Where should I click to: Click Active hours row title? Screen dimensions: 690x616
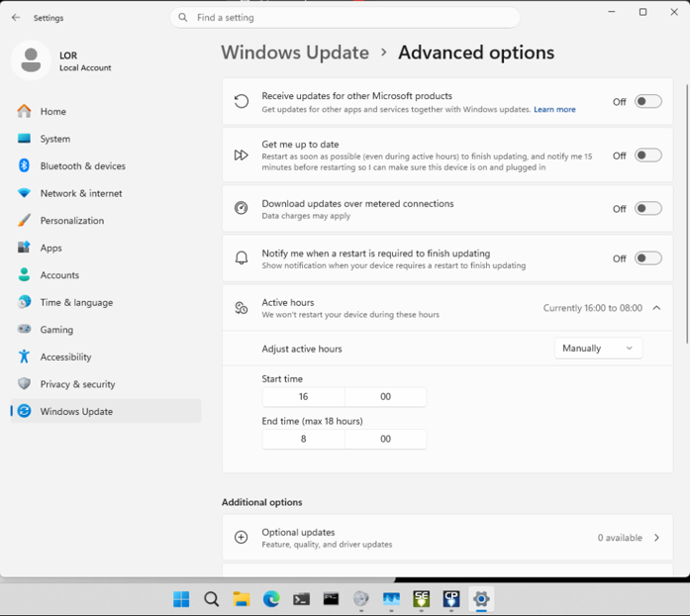pos(288,302)
